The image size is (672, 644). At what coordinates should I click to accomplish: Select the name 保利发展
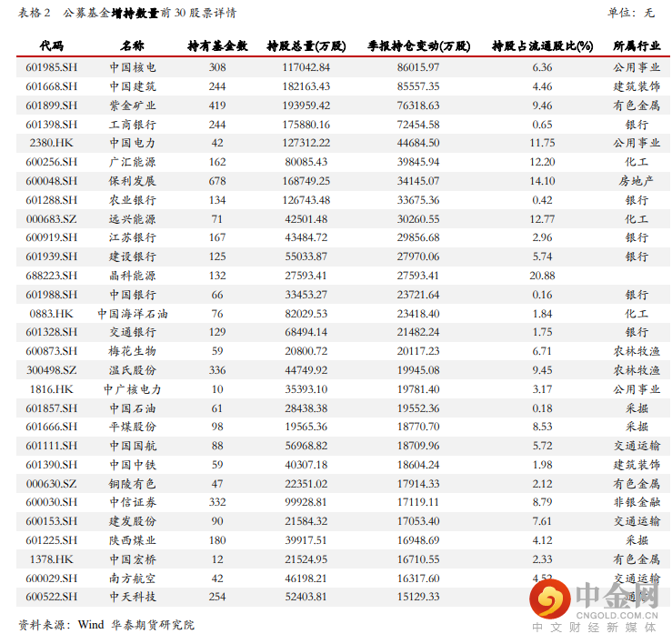pyautogui.click(x=133, y=181)
